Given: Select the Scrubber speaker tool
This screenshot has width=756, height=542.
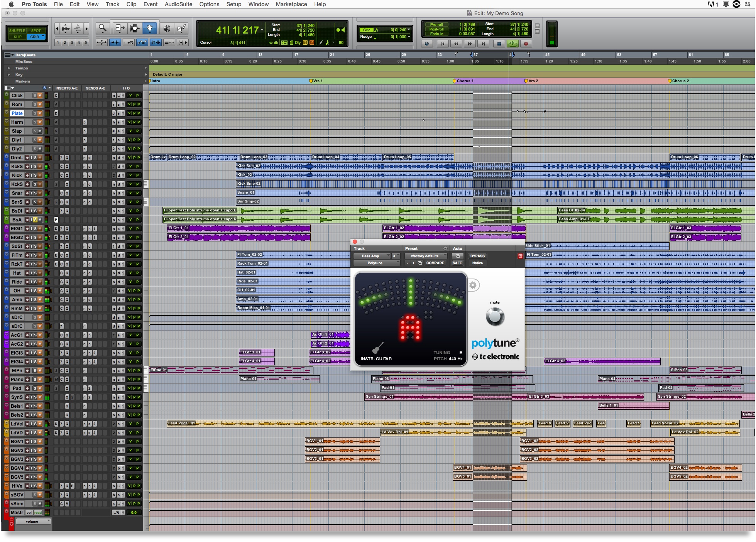Looking at the screenshot, I should (167, 28).
